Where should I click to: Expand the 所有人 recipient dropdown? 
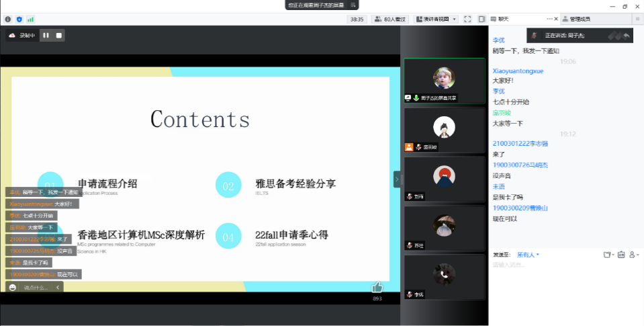(x=528, y=255)
